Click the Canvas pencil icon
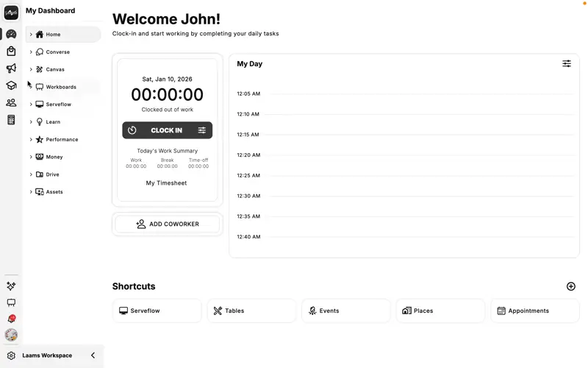Image resolution: width=588 pixels, height=368 pixels. (40, 69)
